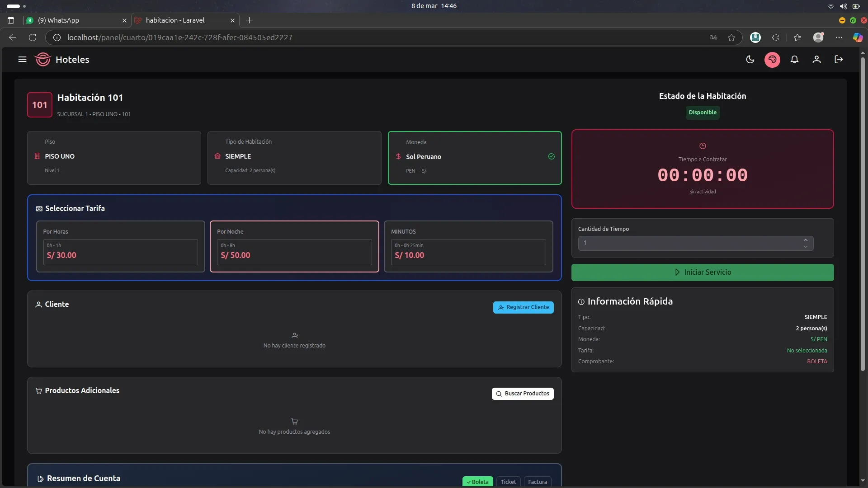This screenshot has height=488, width=868.
Task: Choose the Factura tab option
Action: tap(538, 482)
